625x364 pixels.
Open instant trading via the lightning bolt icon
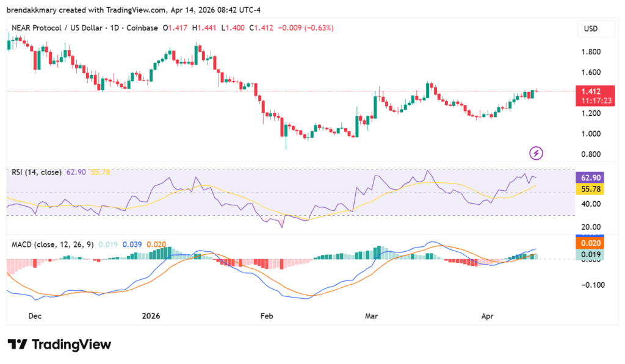[536, 152]
